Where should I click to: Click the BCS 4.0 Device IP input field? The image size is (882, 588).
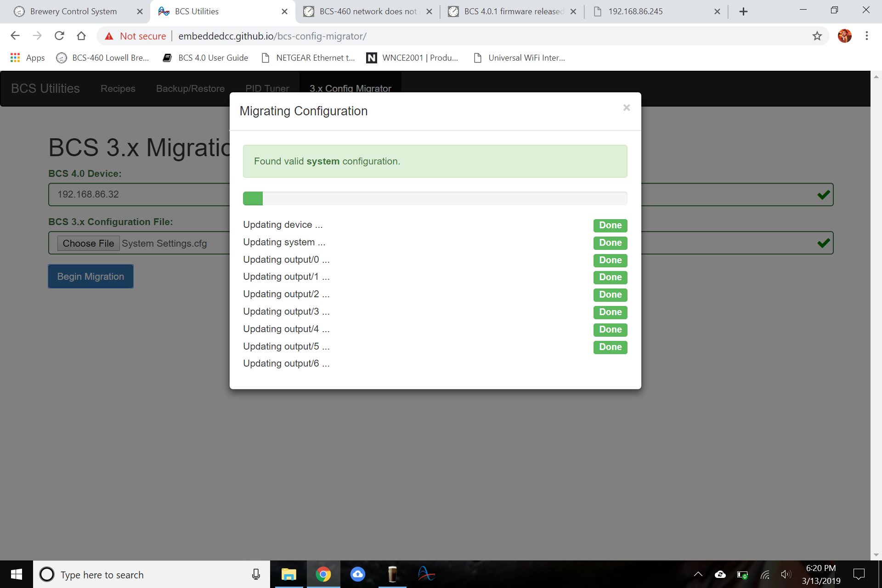click(x=441, y=194)
